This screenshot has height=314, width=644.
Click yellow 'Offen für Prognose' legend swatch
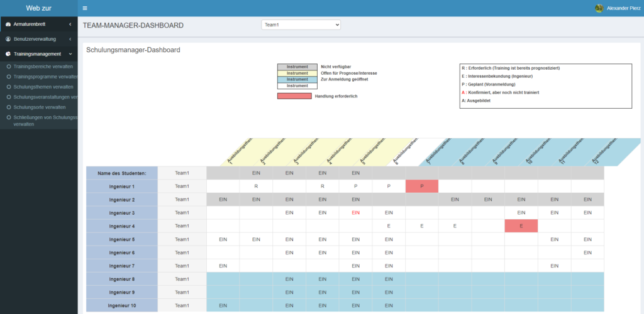point(297,73)
